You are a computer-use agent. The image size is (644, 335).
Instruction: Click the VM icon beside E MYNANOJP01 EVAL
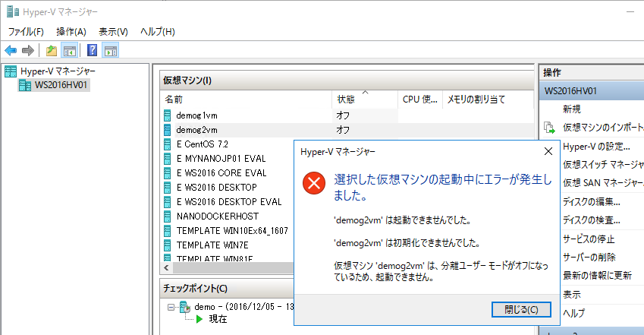click(x=168, y=159)
